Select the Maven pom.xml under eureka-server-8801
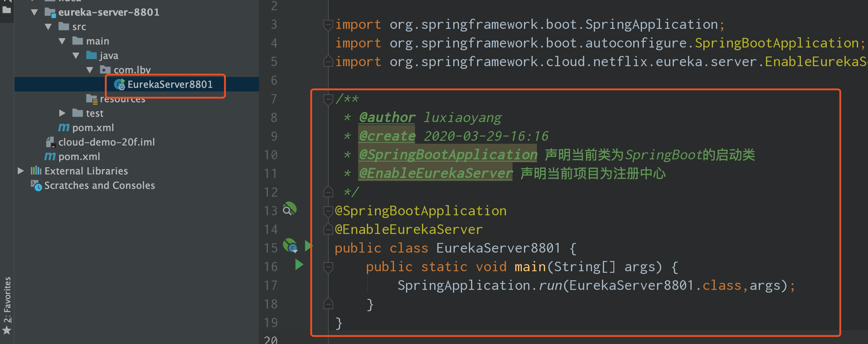Viewport: 868px width, 344px height. pyautogui.click(x=93, y=128)
